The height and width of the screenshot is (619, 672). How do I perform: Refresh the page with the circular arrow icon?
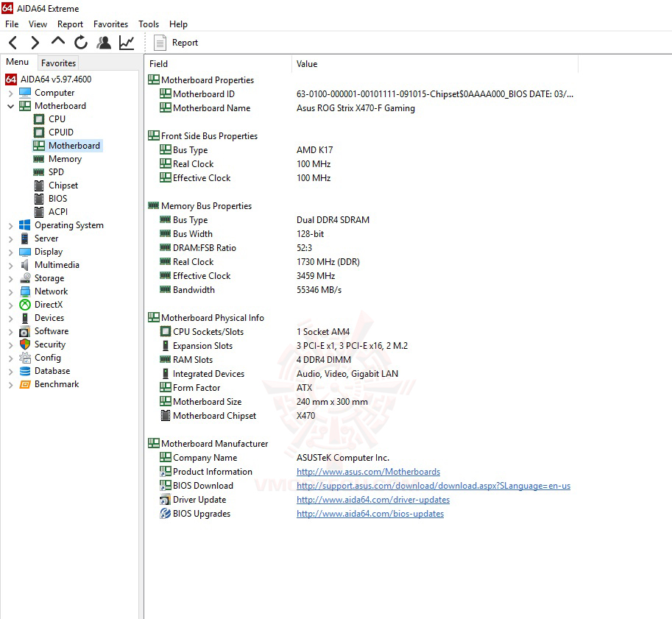[x=80, y=43]
